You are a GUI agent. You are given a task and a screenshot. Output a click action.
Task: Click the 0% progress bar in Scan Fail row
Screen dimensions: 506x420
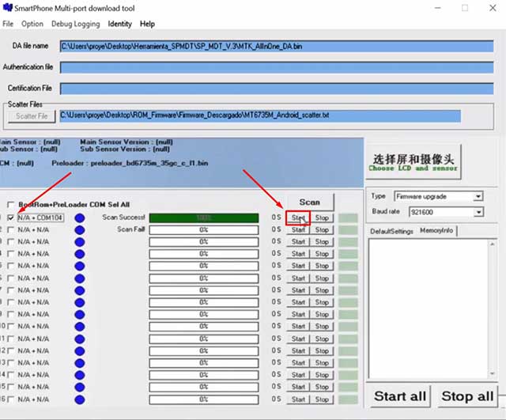coord(204,230)
